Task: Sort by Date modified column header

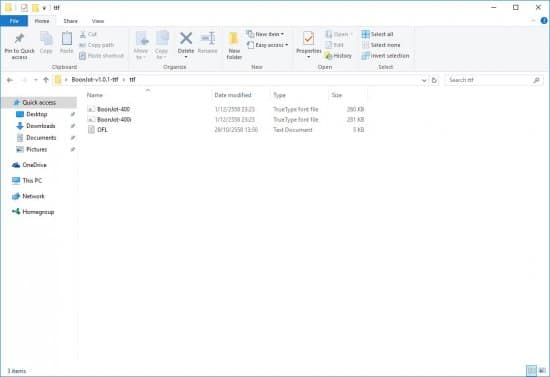Action: tap(233, 95)
